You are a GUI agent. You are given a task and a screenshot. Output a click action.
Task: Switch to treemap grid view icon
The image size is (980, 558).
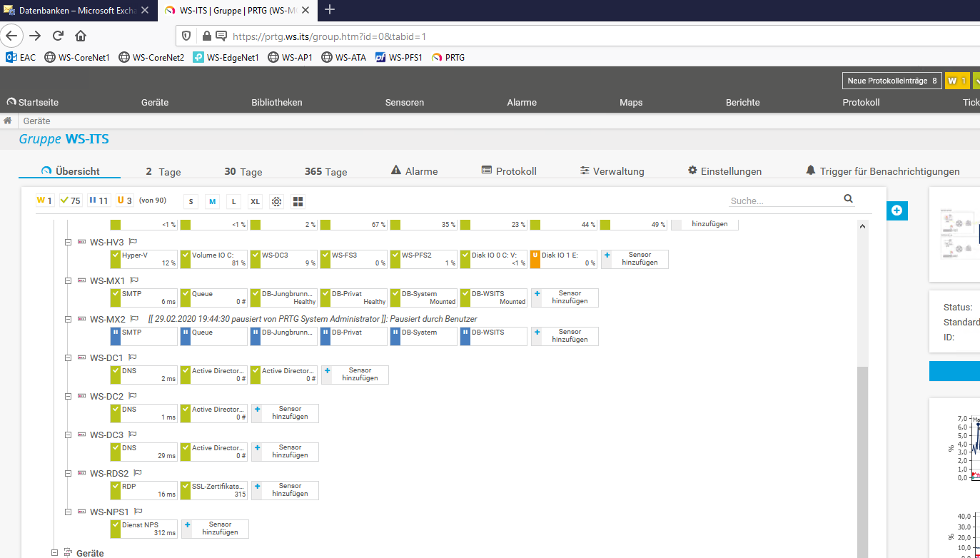click(298, 202)
